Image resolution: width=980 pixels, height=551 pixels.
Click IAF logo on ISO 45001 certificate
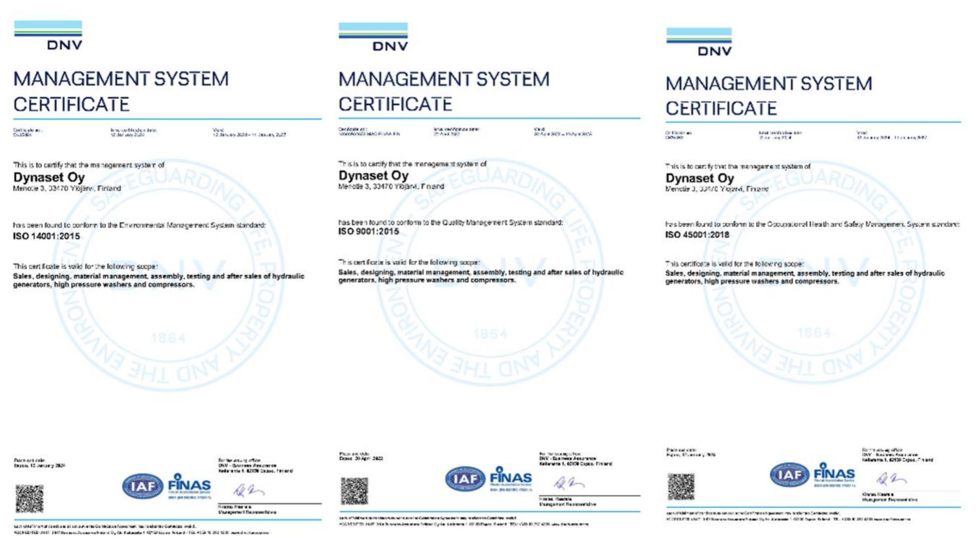789,475
